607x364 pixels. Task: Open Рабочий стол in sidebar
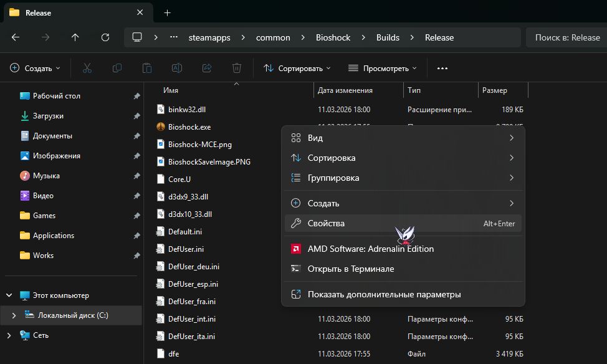coord(57,95)
